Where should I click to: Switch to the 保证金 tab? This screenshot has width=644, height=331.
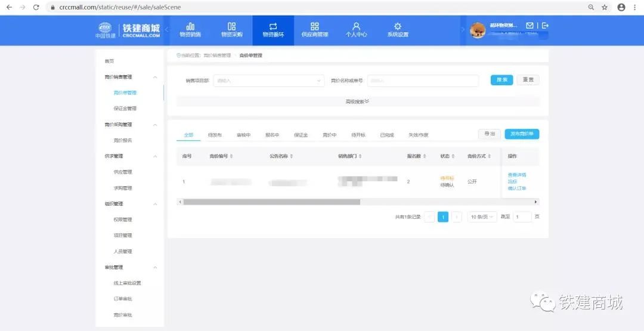coord(301,135)
